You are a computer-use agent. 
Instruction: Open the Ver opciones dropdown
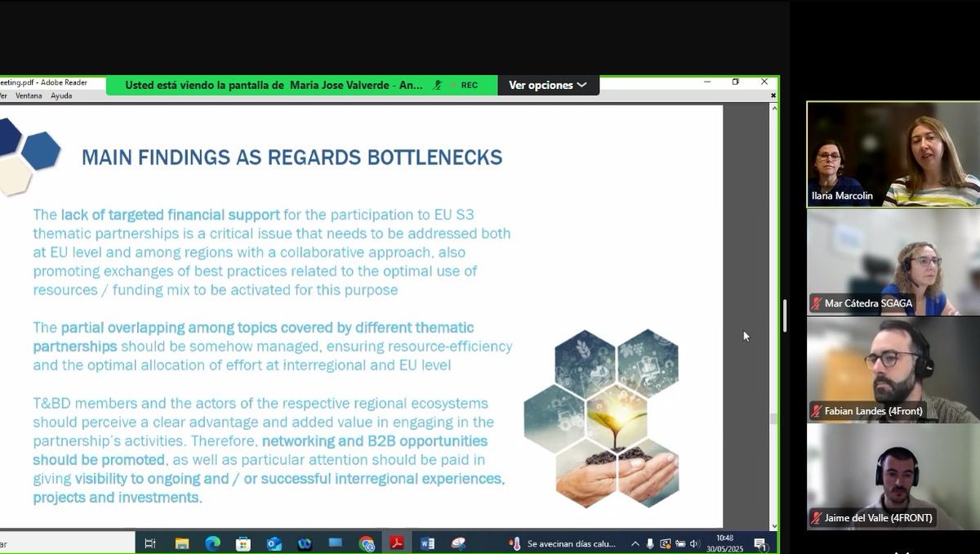pyautogui.click(x=548, y=85)
